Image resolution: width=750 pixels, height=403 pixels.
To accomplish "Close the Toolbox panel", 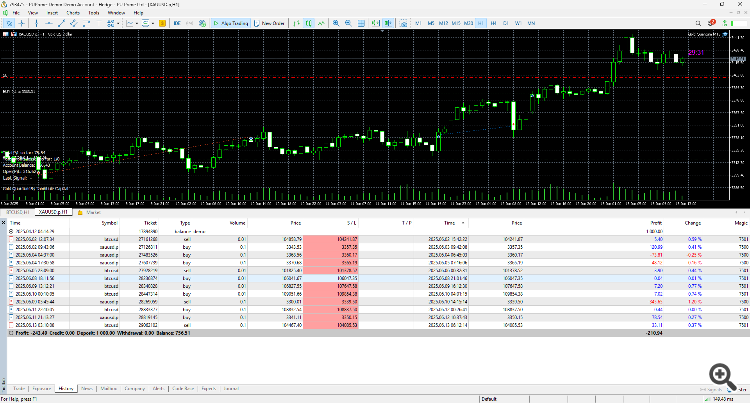I will click(x=3, y=223).
